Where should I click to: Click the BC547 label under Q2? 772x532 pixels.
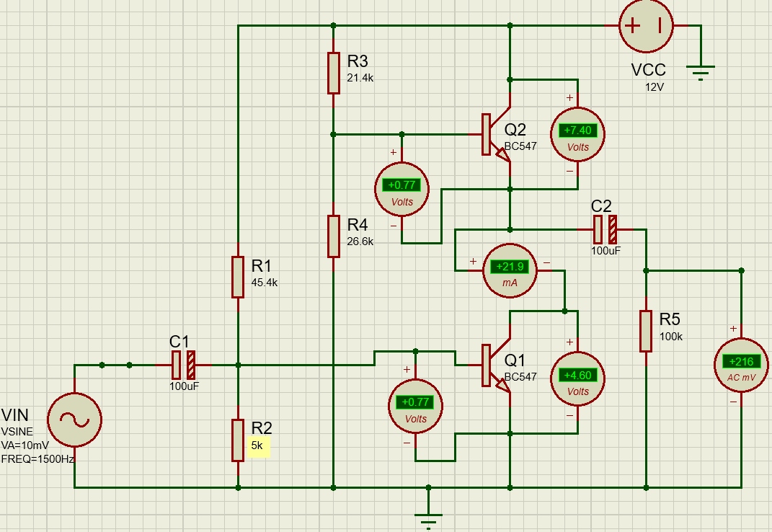coord(520,146)
